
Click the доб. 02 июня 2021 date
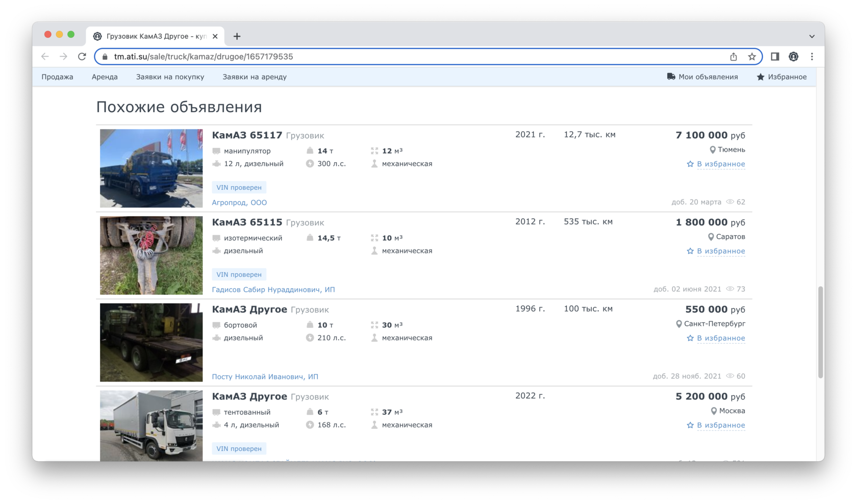click(x=687, y=289)
